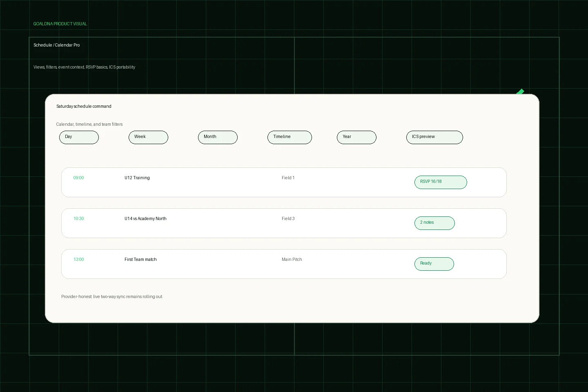This screenshot has width=588, height=392.
Task: Click the Schedule / Calendar Pro title
Action: (57, 45)
